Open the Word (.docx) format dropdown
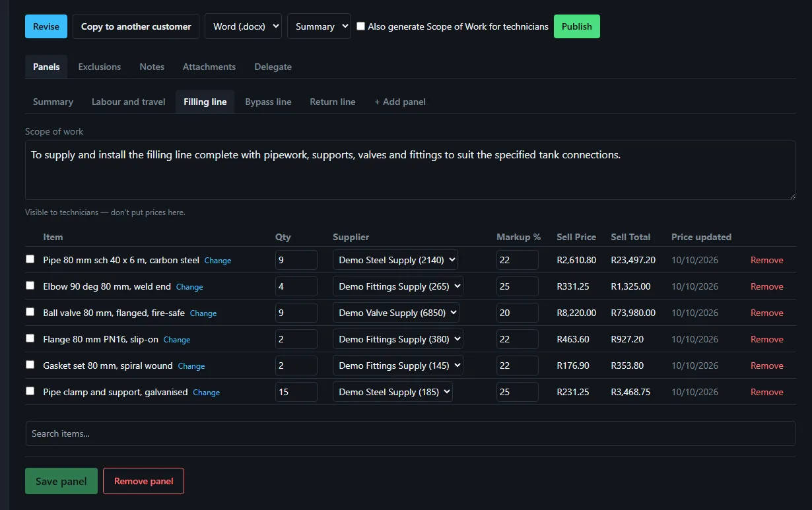Screen dimensions: 812x510 coord(244,26)
